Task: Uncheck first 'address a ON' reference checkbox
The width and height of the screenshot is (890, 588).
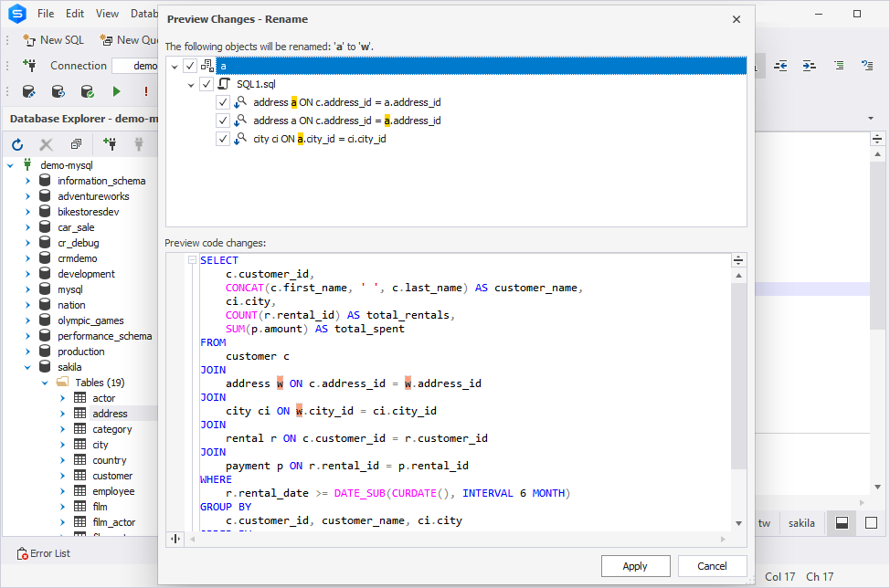Action: (223, 102)
